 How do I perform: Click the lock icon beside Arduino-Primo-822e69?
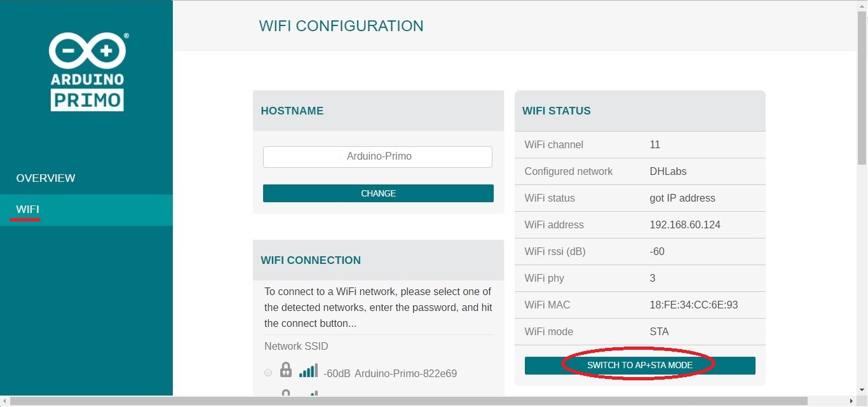286,370
